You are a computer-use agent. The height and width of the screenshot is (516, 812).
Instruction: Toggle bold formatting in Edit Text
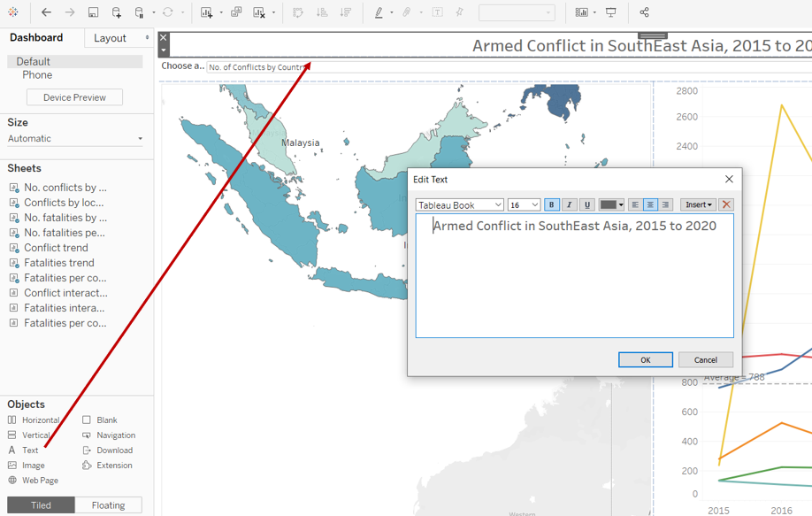click(x=551, y=204)
